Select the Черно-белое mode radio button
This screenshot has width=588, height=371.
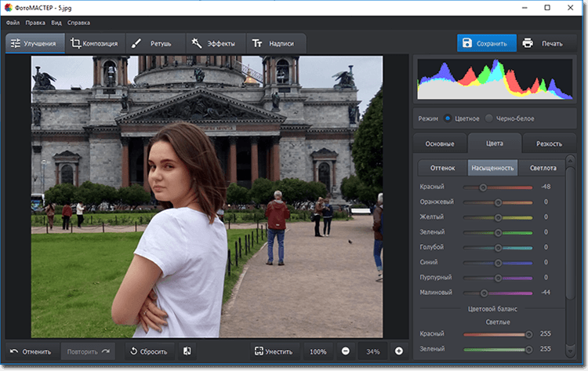point(489,118)
